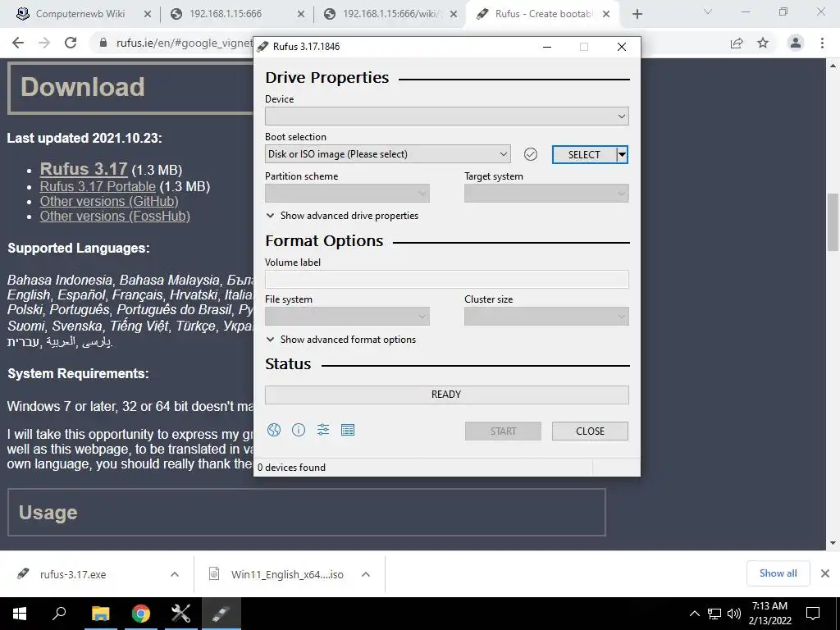
Task: Expand Show advanced format options
Action: [341, 340]
